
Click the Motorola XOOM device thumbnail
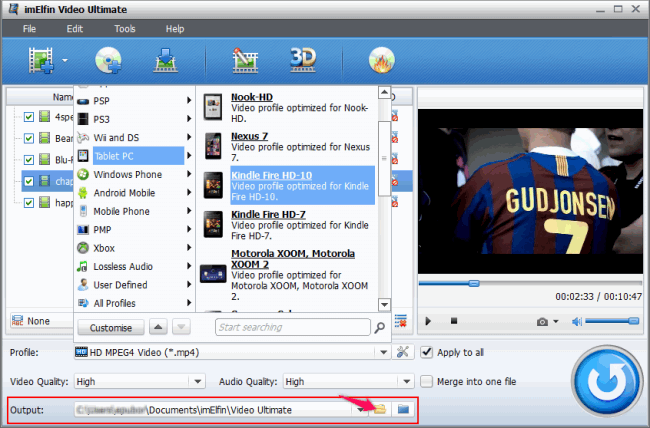click(213, 274)
